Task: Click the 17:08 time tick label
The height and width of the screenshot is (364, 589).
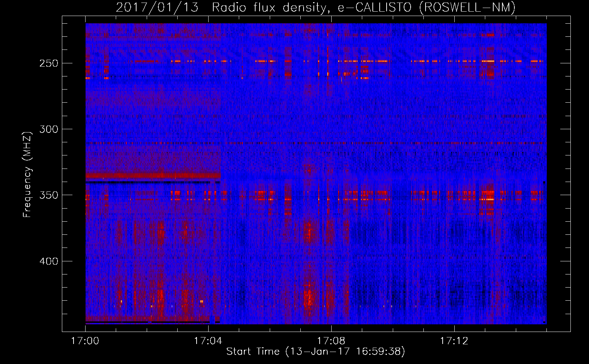Action: tap(331, 341)
